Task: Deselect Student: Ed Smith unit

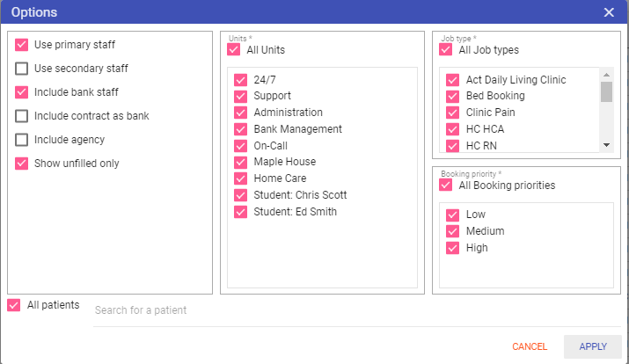Action: coord(241,212)
